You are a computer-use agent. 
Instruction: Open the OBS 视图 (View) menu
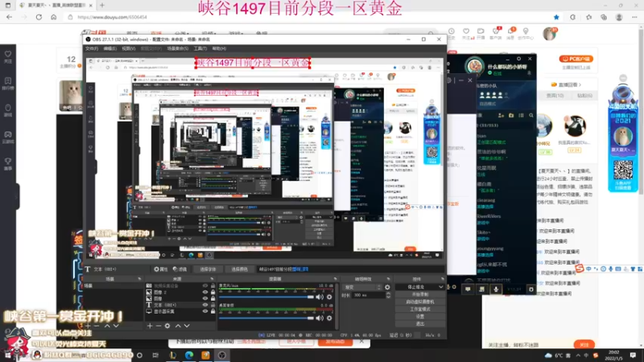[x=128, y=48]
